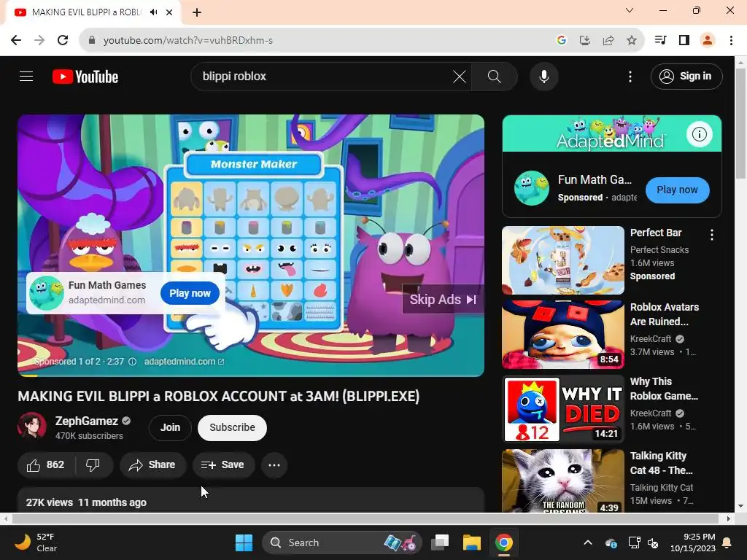747x560 pixels.
Task: Bookmark this tab with star
Action: [x=631, y=41]
